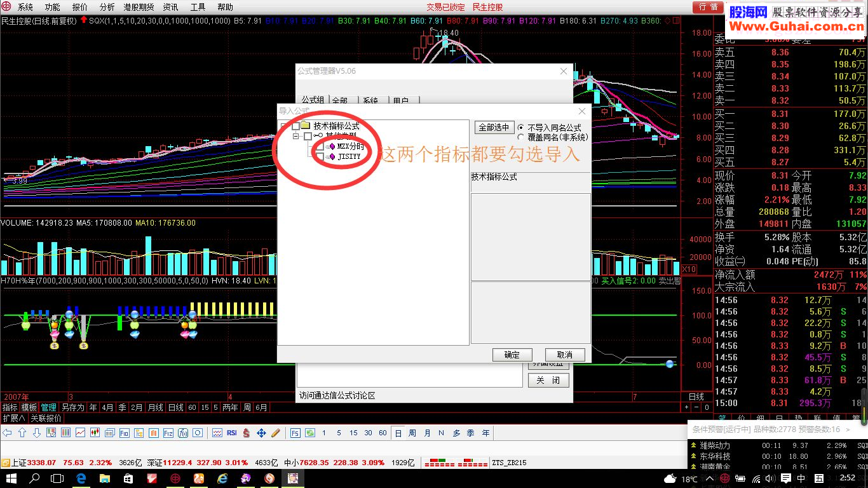Launch Edge browser from taskbar
This screenshot has width=868, height=488.
coord(81,478)
